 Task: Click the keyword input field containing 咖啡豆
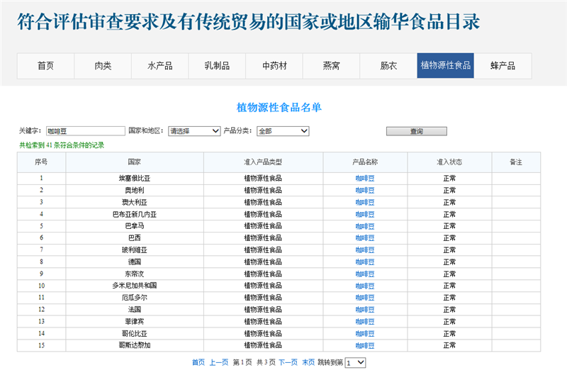(85, 131)
